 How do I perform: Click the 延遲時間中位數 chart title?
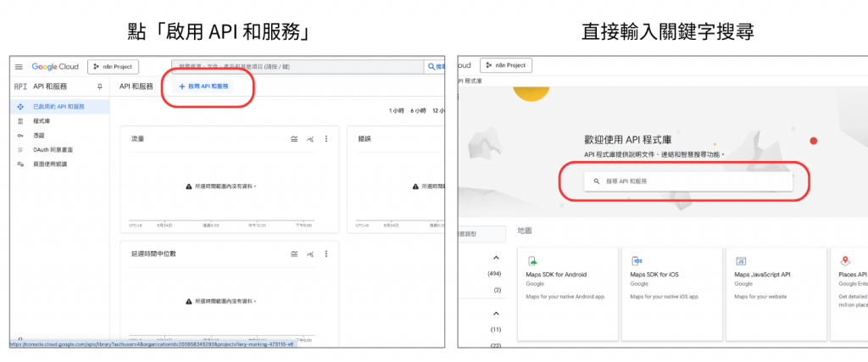pyautogui.click(x=153, y=253)
